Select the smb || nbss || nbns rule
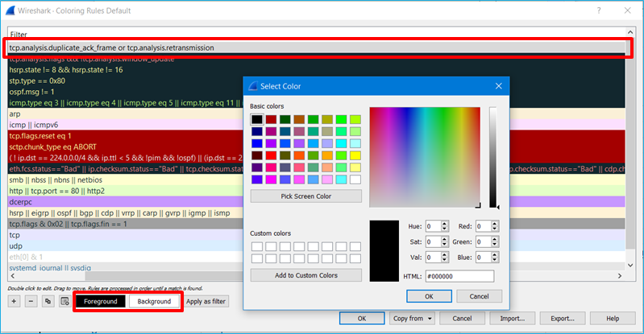The image size is (644, 334). (x=125, y=179)
